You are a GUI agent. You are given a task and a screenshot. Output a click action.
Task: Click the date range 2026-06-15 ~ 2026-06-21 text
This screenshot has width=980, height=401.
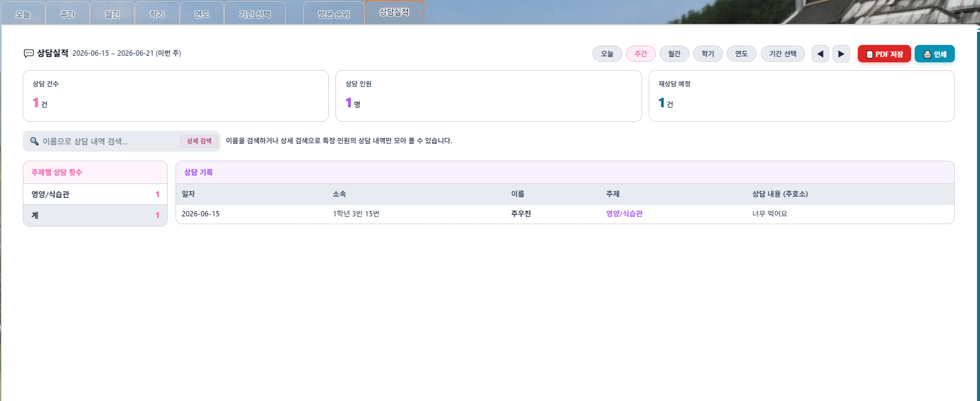coord(113,53)
